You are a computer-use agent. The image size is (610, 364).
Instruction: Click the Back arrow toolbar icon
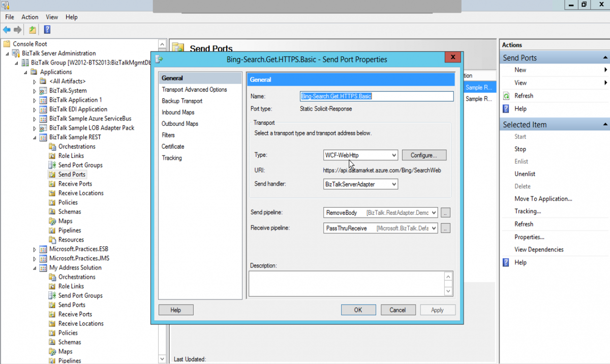point(7,30)
